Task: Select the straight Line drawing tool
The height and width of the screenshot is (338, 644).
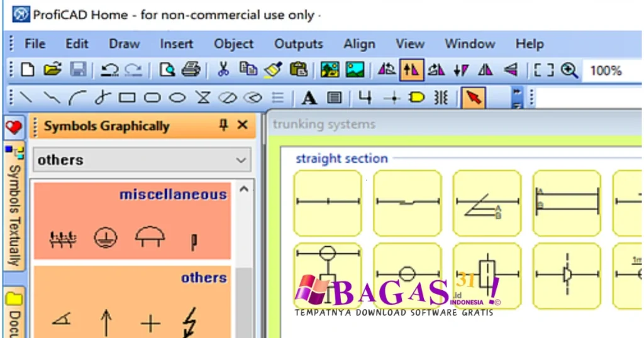Action: pos(26,97)
